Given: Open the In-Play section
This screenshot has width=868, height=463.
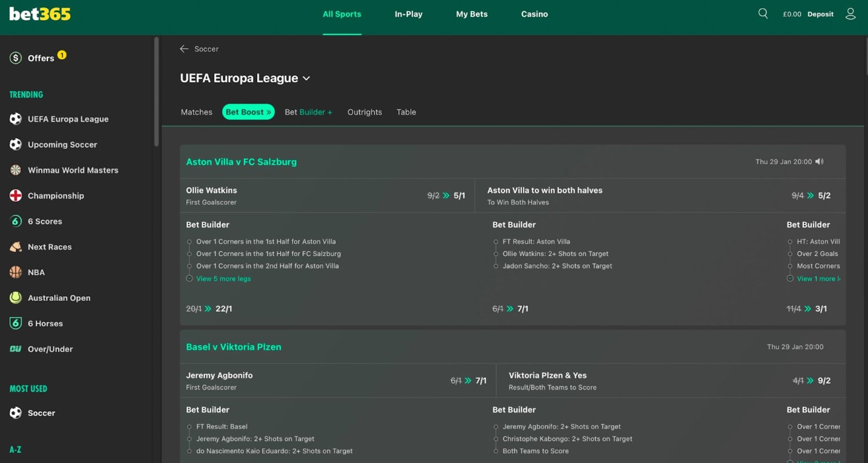Looking at the screenshot, I should point(408,14).
